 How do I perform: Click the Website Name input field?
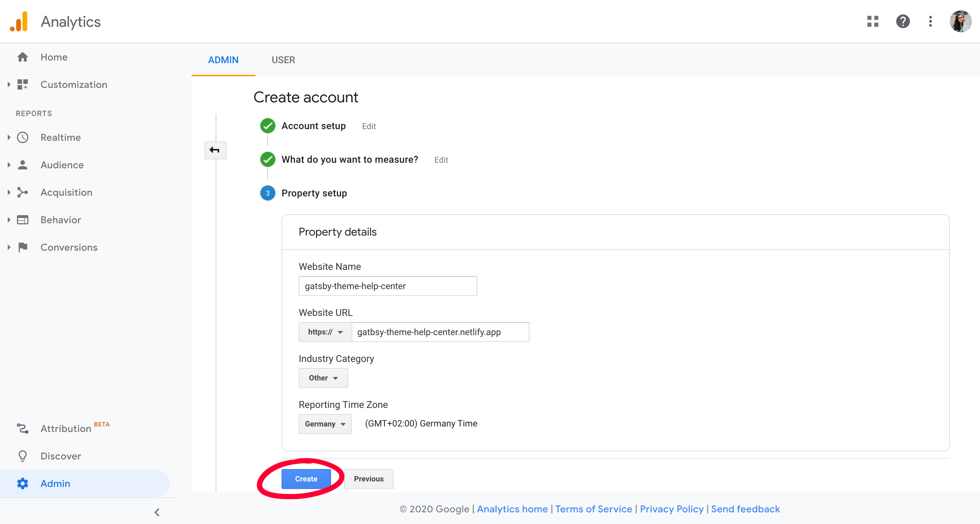point(388,286)
